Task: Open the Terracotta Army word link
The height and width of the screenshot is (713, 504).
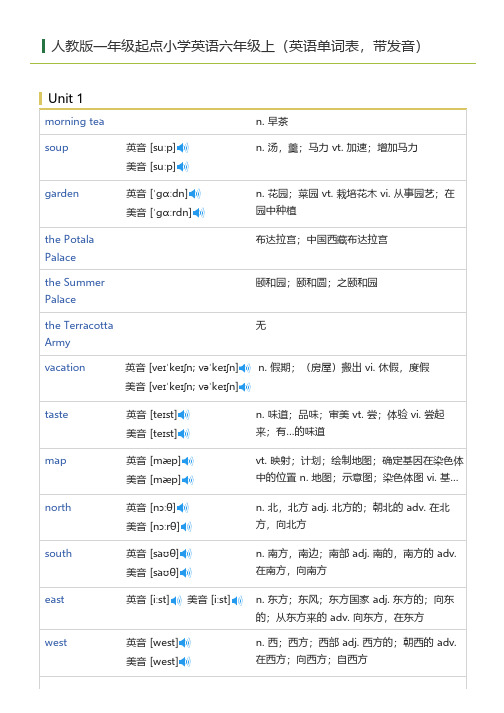Action: point(79,334)
